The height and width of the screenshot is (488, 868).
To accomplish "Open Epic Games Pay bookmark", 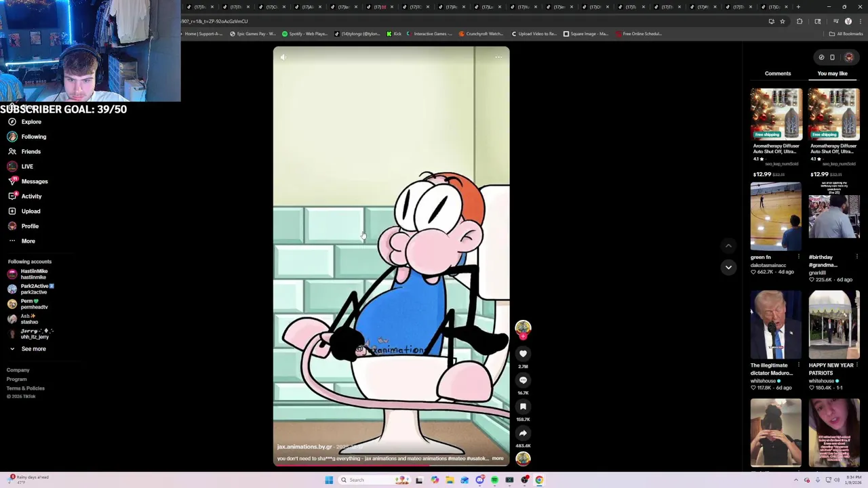I will coord(253,34).
